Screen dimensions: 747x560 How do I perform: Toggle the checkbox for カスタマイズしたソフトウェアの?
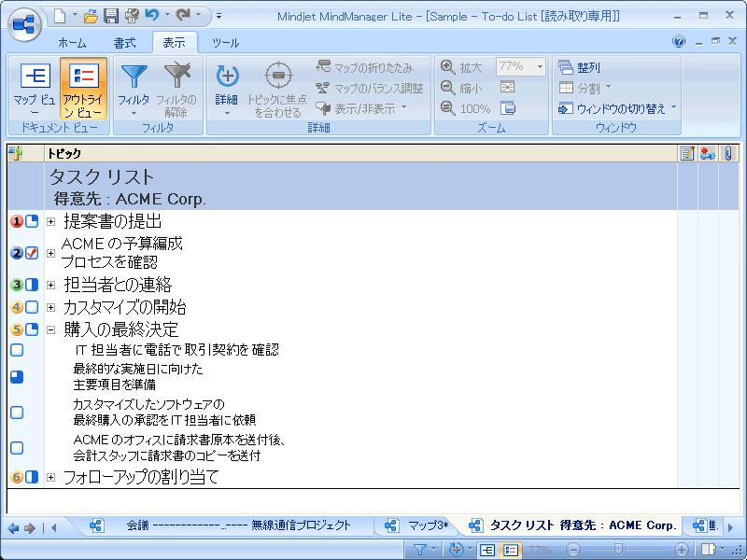click(x=17, y=413)
